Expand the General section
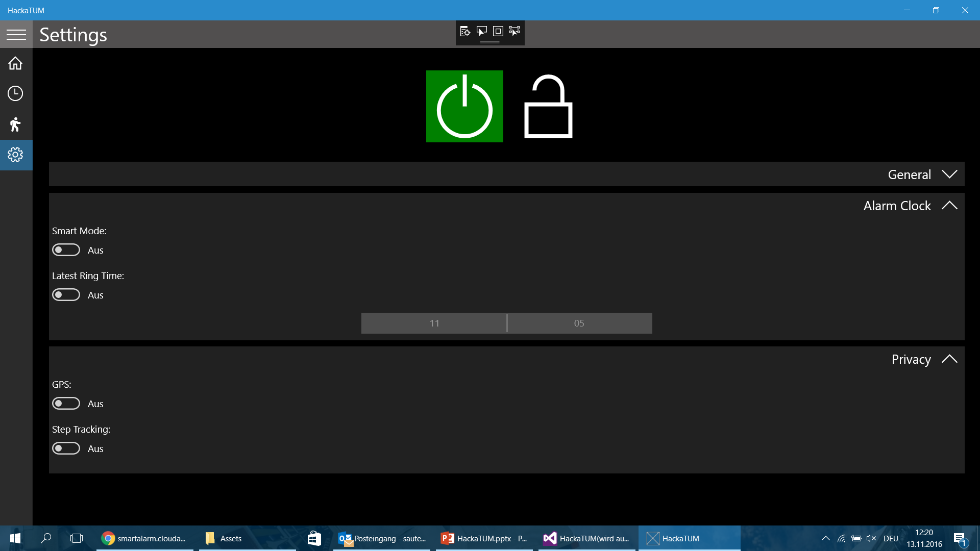This screenshot has width=980, height=551. [x=949, y=174]
